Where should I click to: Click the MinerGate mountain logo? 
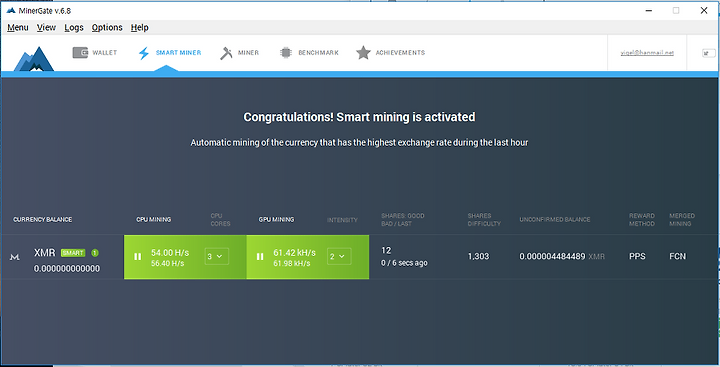pyautogui.click(x=34, y=59)
